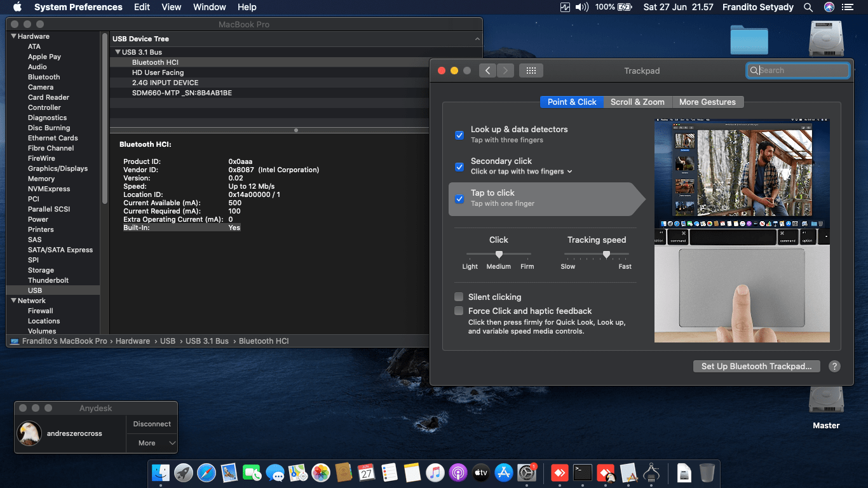Adjust the Click pressure slider
868x488 pixels.
499,254
